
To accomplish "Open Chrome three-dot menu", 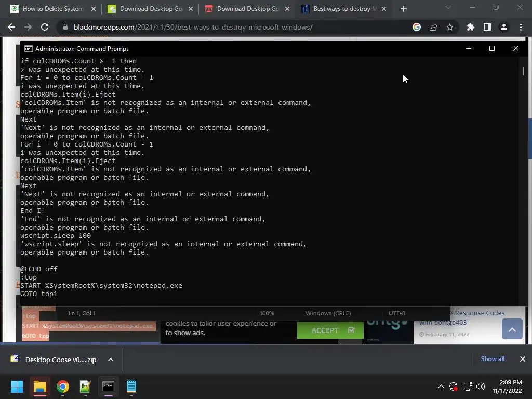I will [x=521, y=27].
